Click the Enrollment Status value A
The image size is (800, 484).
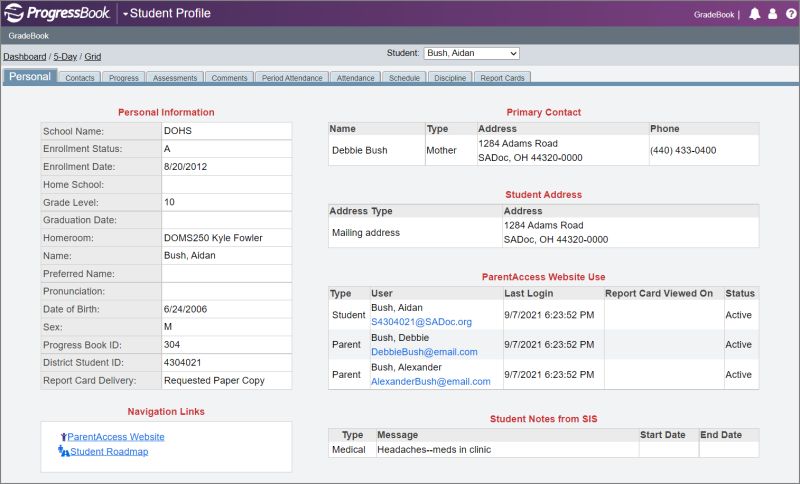point(167,149)
